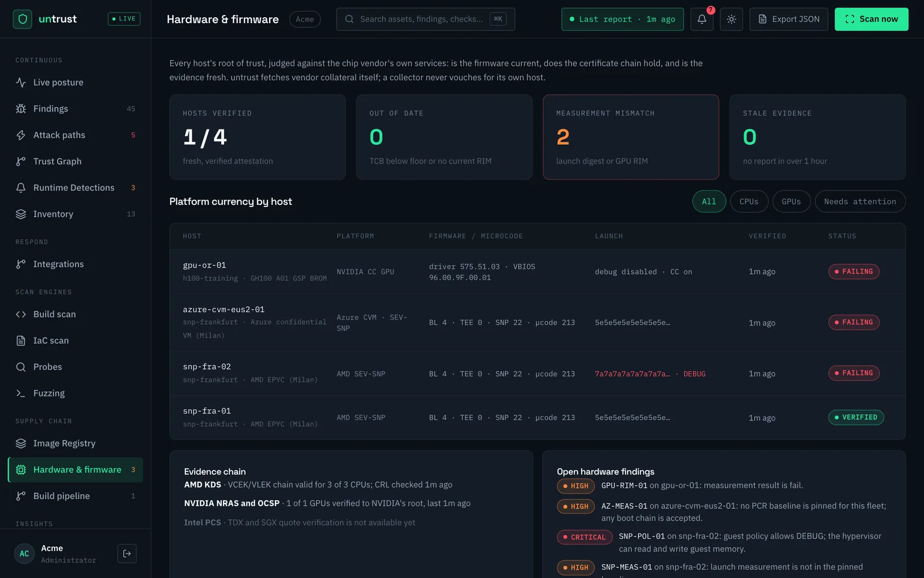
Task: Open Findings bug icon item
Action: tap(75, 109)
